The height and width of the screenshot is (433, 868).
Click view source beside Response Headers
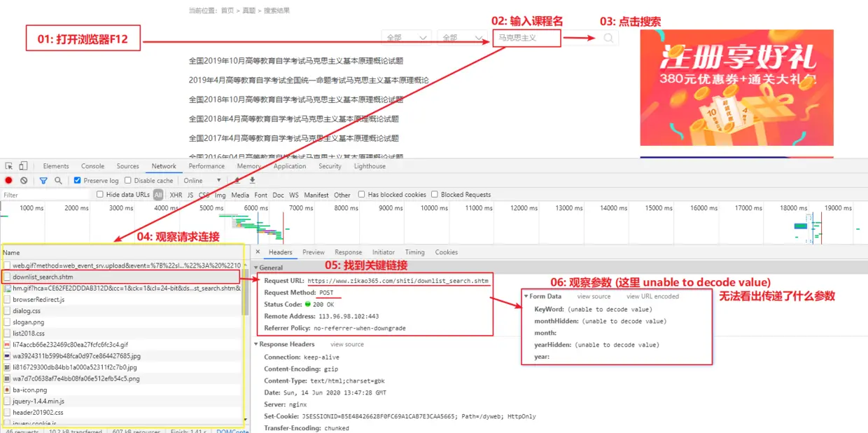coord(347,344)
